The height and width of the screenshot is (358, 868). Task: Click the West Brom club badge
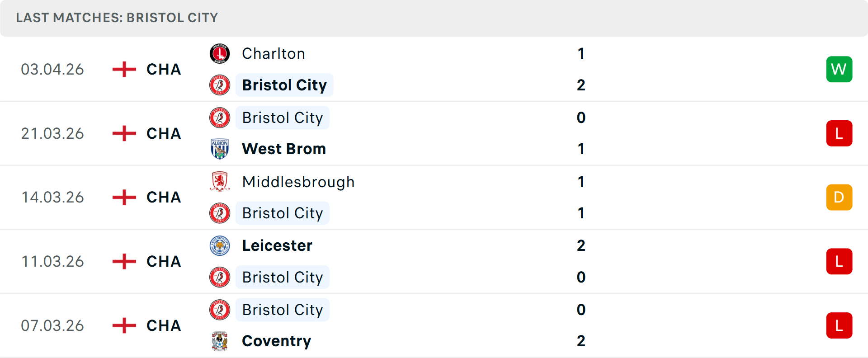pyautogui.click(x=220, y=149)
